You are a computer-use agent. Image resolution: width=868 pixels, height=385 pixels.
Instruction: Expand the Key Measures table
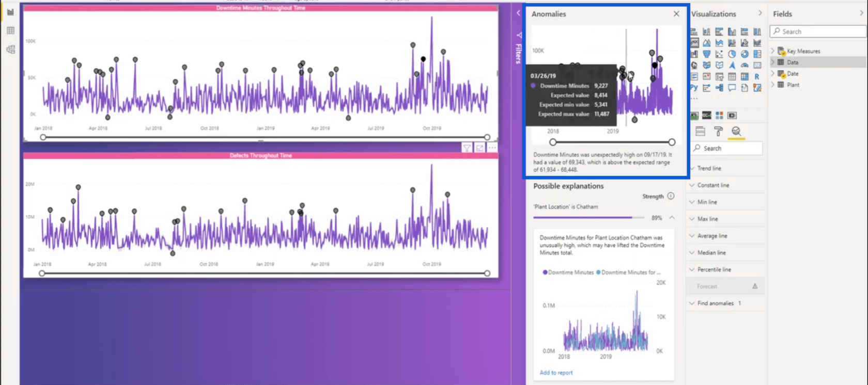pyautogui.click(x=773, y=51)
